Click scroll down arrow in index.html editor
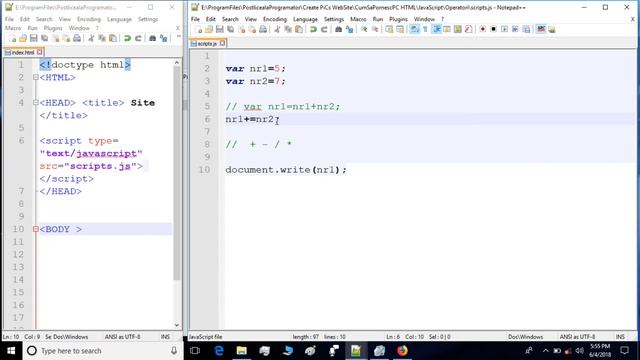 pyautogui.click(x=177, y=325)
